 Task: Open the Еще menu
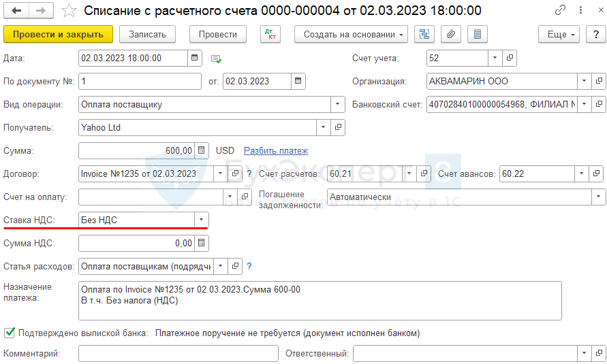(x=559, y=35)
